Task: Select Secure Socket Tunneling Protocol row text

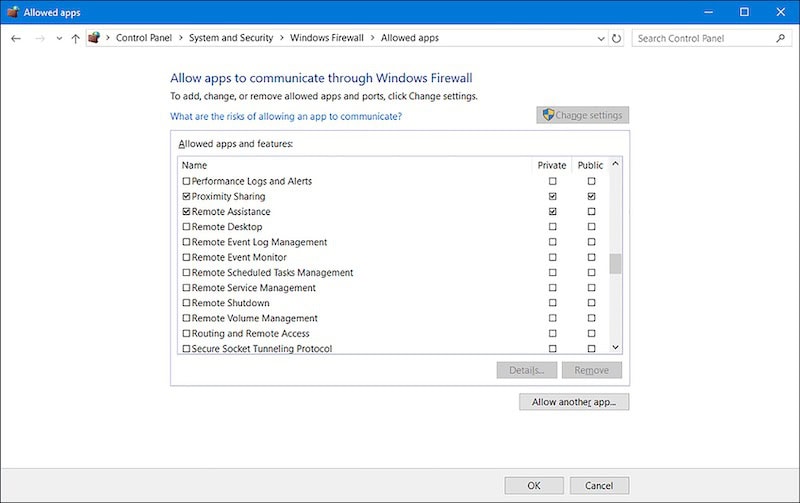Action: click(262, 349)
